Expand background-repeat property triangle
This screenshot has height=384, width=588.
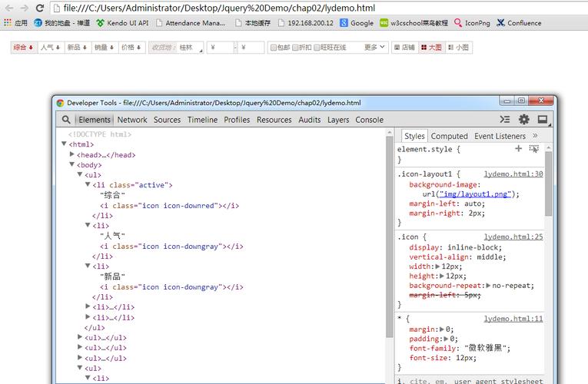pyautogui.click(x=488, y=286)
